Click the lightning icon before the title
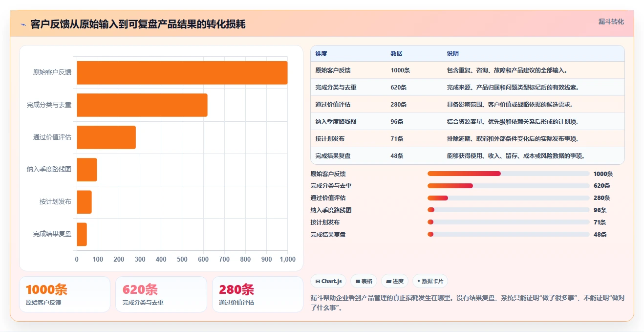Viewport: 644px width, 332px height. point(23,24)
